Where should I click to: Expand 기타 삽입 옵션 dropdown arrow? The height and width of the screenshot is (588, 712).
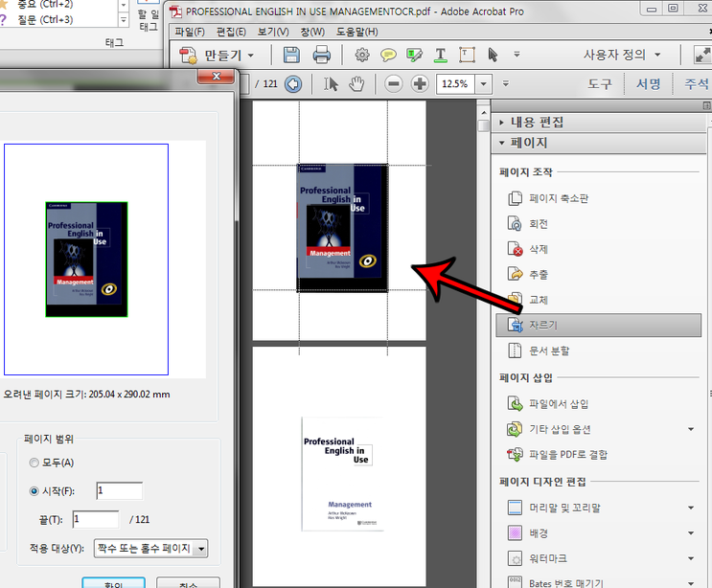click(691, 429)
